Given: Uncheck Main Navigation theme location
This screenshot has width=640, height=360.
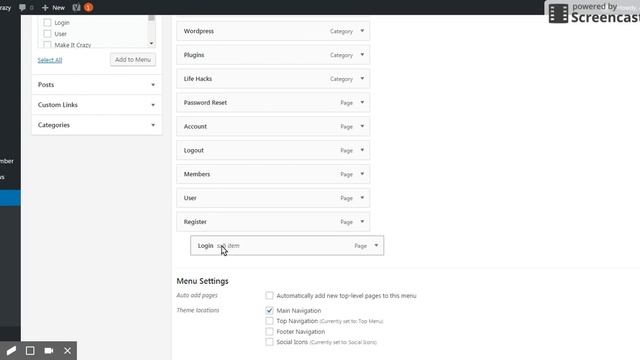Looking at the screenshot, I should (269, 310).
